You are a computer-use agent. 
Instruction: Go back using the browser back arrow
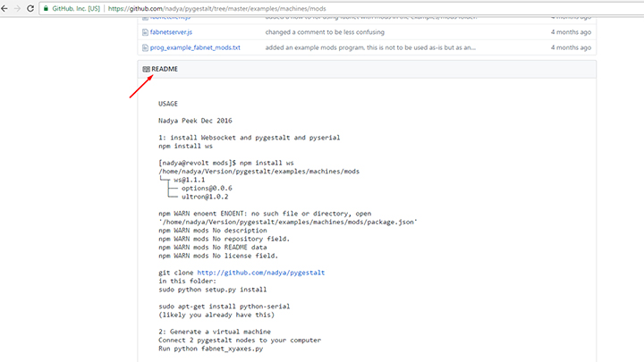click(4, 8)
